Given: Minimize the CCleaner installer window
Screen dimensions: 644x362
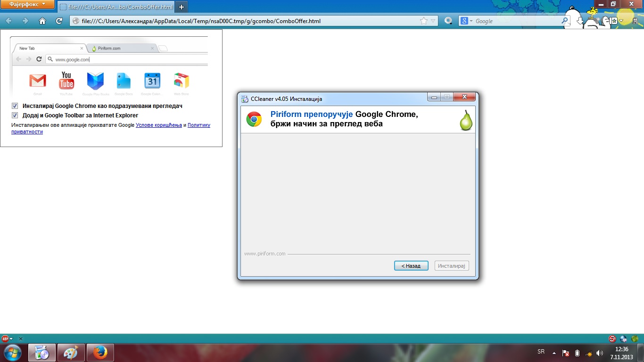Looking at the screenshot, I should [x=434, y=97].
